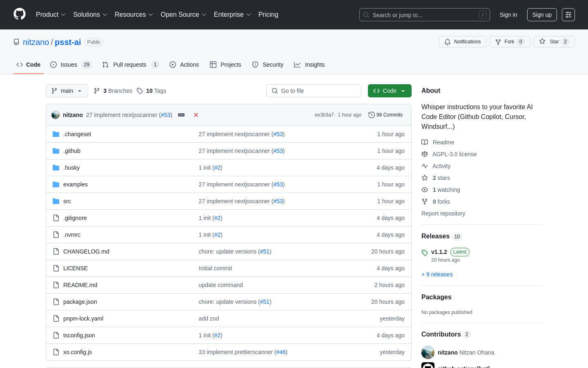Open the Releases heading link
The image size is (588, 368).
pos(441,236)
